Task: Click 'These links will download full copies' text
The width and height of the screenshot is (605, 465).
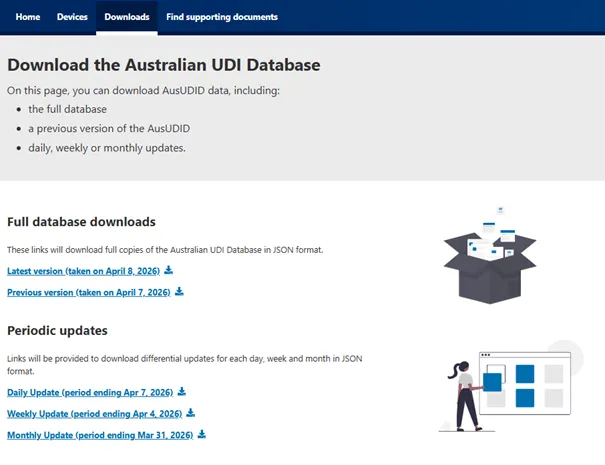Action: tap(165, 250)
